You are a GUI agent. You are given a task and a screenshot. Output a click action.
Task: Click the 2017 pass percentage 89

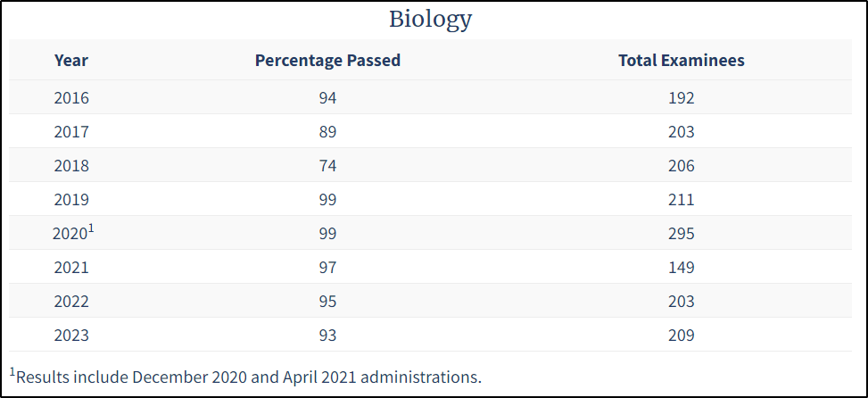click(x=327, y=132)
